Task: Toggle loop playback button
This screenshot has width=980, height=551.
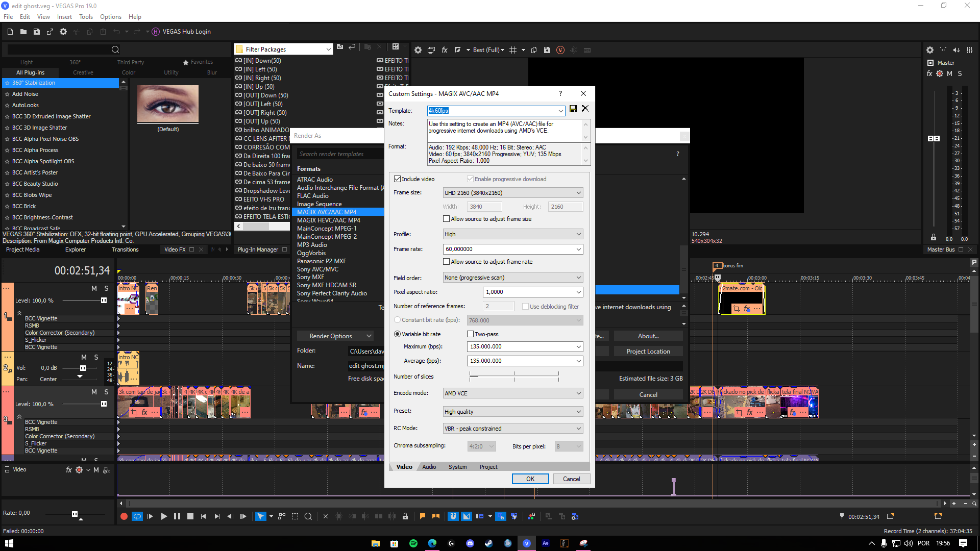Action: [137, 516]
